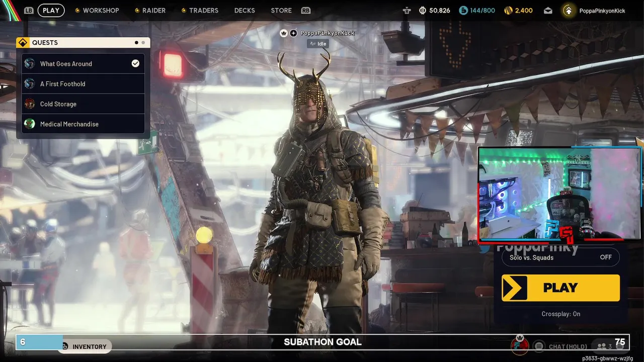Open the mailbox envelope icon
The height and width of the screenshot is (362, 644).
tap(548, 11)
